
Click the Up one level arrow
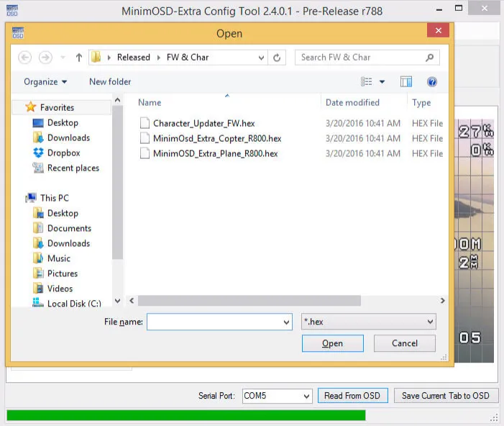point(79,58)
